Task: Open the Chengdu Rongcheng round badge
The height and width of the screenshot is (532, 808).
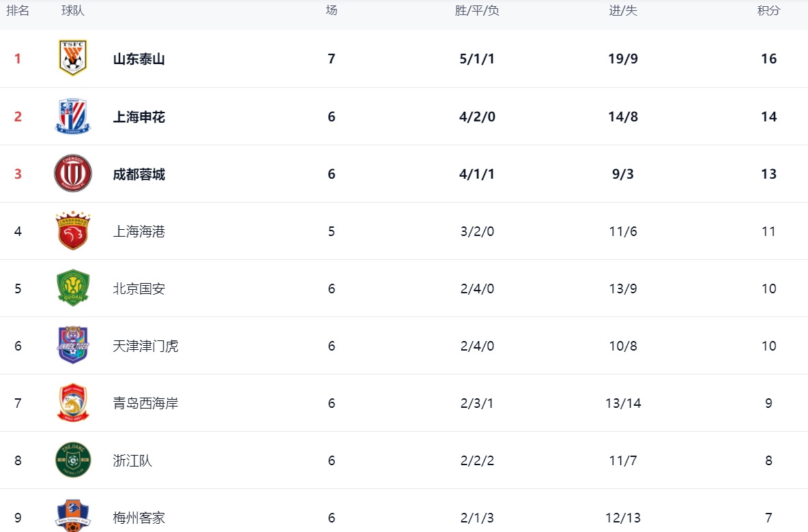Action: point(72,173)
